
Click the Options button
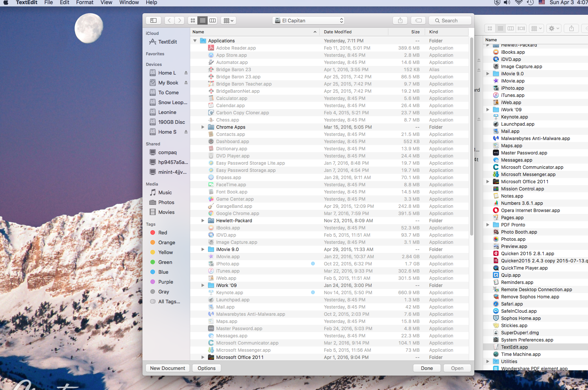pyautogui.click(x=206, y=368)
